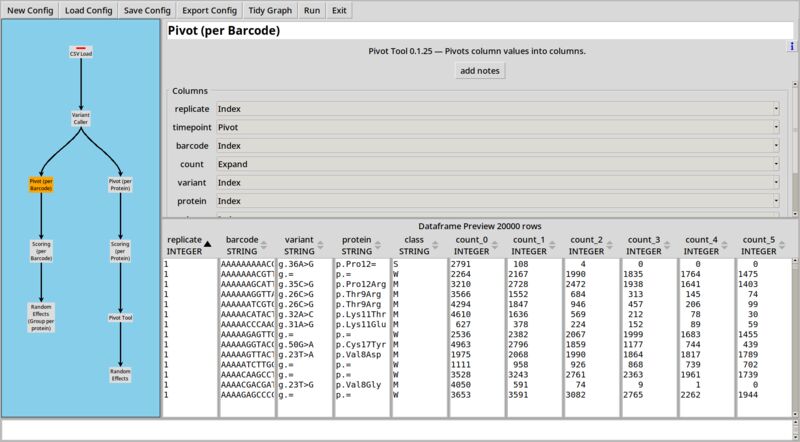Screen dimensions: 800x442
Task: Click the cell p.Cys17Tyr
Action: (x=361, y=345)
